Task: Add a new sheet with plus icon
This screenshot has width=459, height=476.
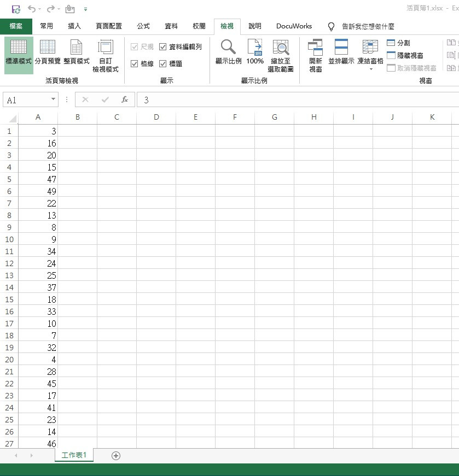Action: click(116, 456)
